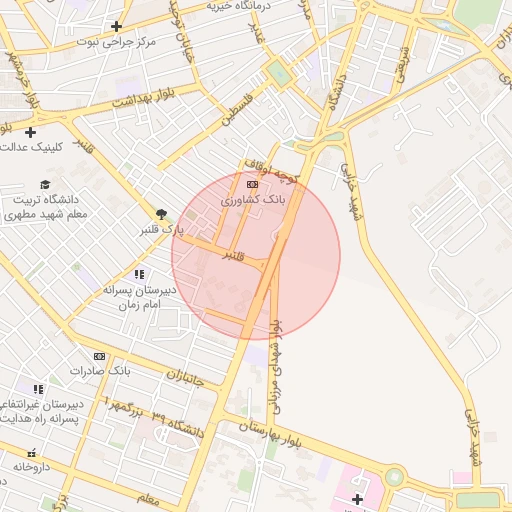Click the hospital cross icon for مرکز جراحی نبوت
512x512 pixels.
tap(116, 26)
